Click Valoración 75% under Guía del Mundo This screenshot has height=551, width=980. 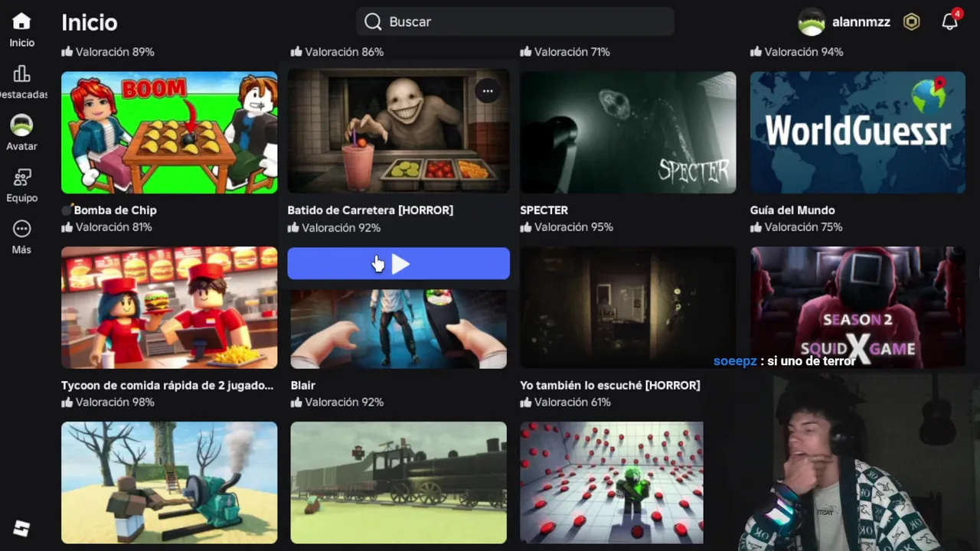[796, 227]
